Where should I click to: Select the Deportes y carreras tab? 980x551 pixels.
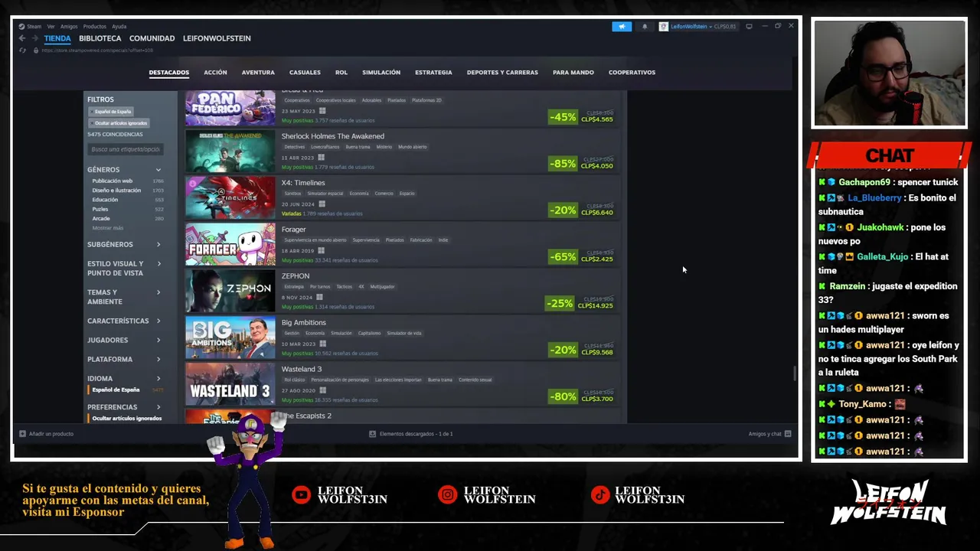(x=502, y=73)
